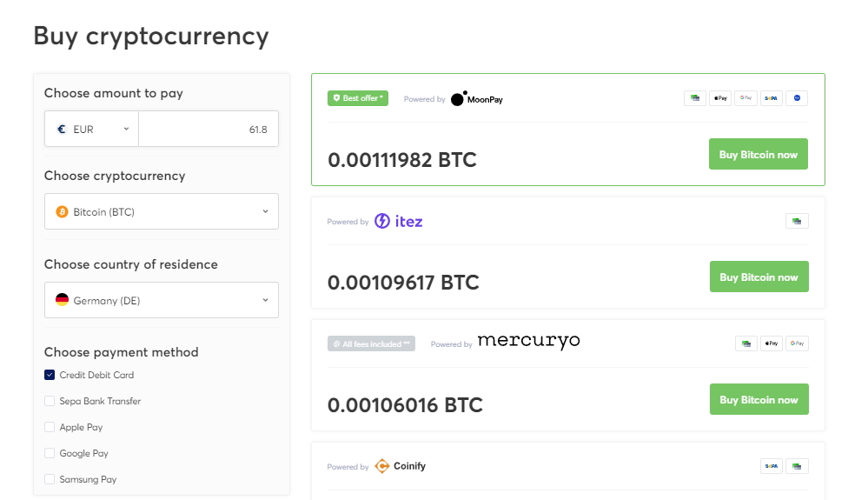Click the SEPA icon in MoonPay offer
The height and width of the screenshot is (500, 868).
[x=771, y=98]
